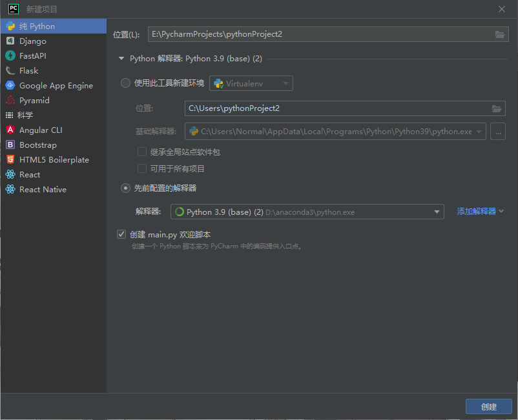The image size is (518, 420).
Task: Click the 添加解释器 link
Action: 477,211
